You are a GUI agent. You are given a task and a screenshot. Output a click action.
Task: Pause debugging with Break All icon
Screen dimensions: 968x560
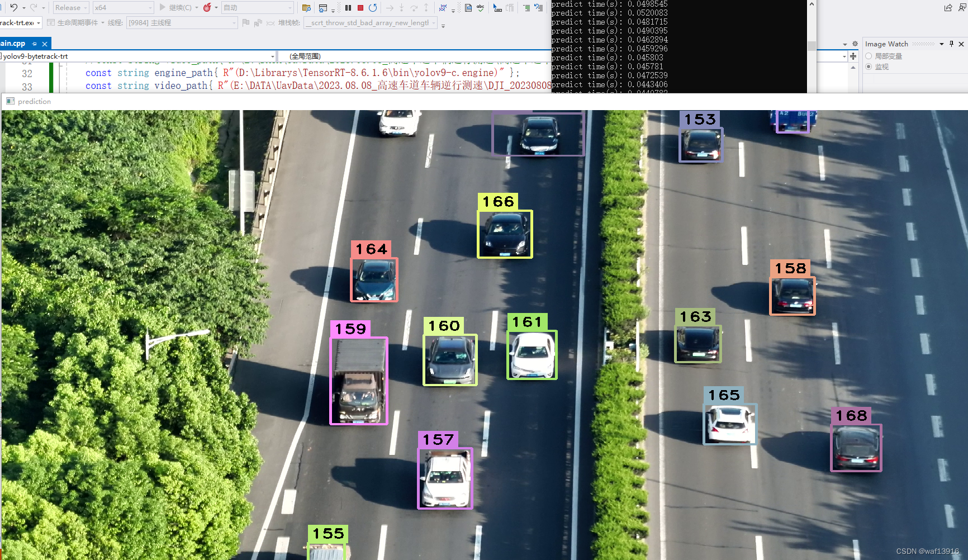click(348, 7)
